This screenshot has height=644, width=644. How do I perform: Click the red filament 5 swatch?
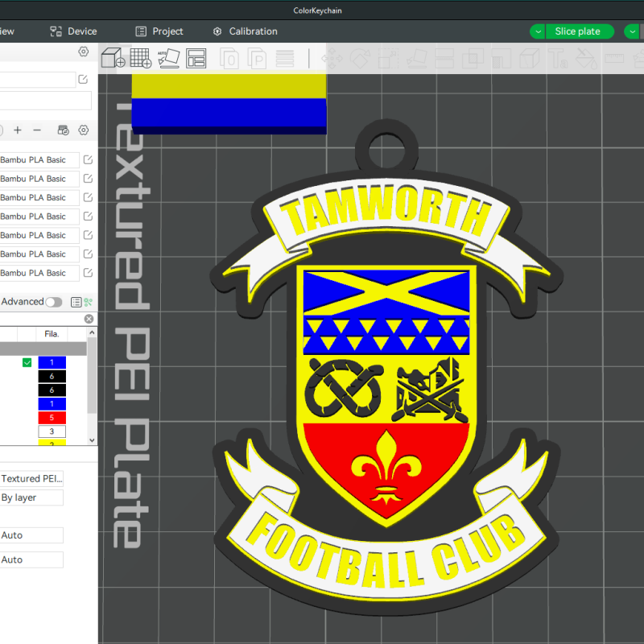(x=52, y=418)
